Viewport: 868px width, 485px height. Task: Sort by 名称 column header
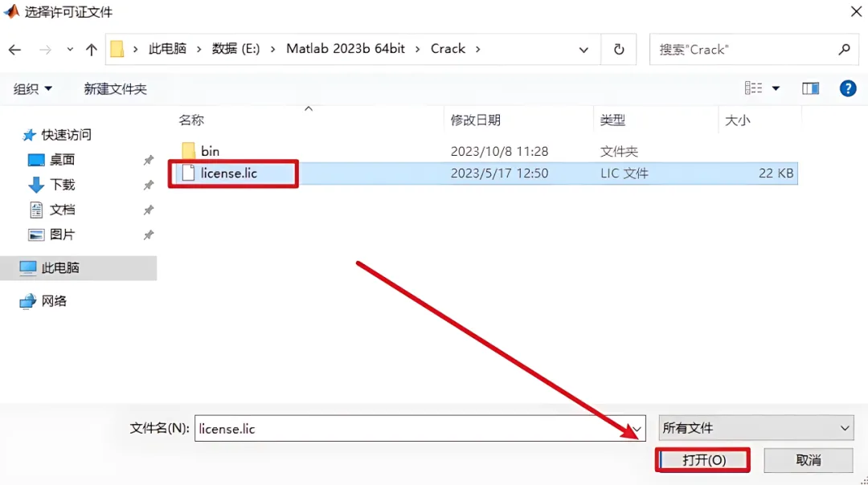click(x=191, y=120)
